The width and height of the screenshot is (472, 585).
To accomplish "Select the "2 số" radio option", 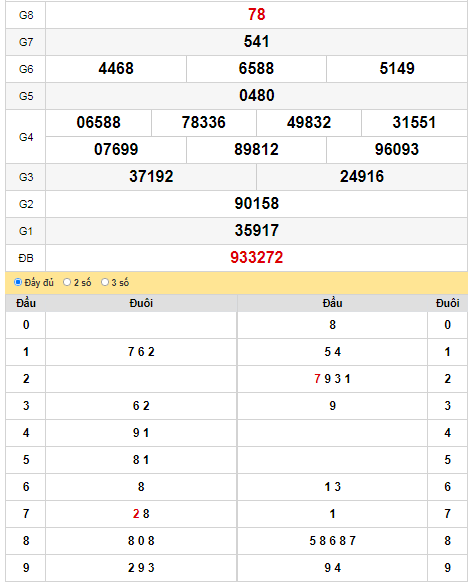I will [x=67, y=282].
